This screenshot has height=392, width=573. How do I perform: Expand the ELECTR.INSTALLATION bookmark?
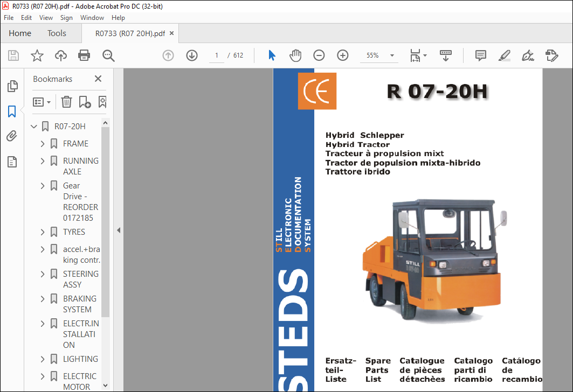click(x=43, y=324)
